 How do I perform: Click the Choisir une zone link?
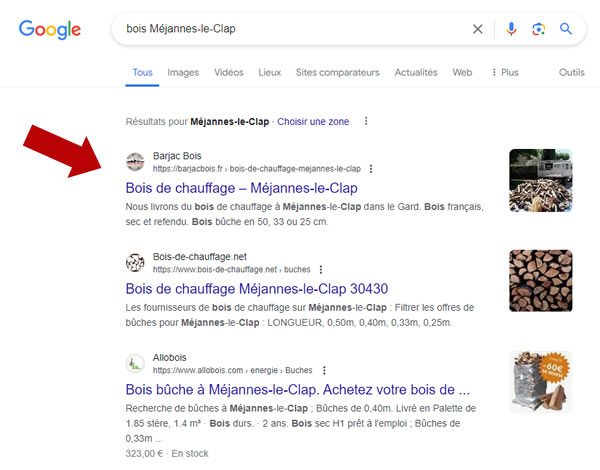click(313, 122)
